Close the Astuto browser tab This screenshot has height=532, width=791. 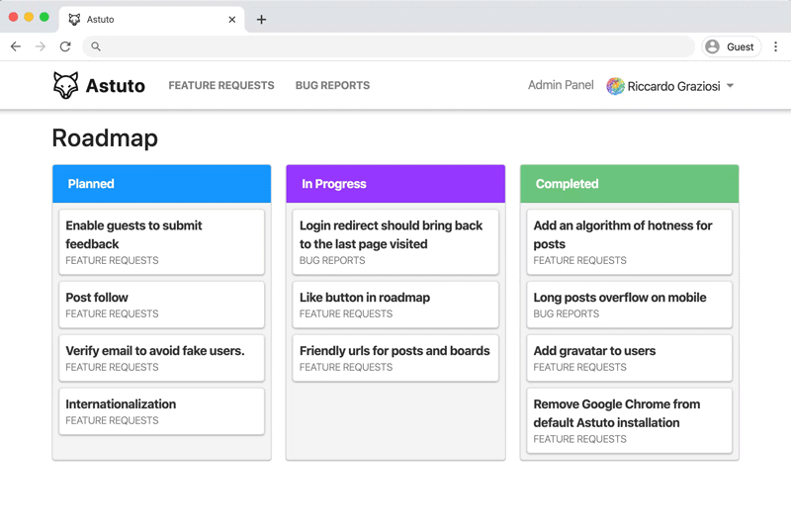tap(232, 20)
